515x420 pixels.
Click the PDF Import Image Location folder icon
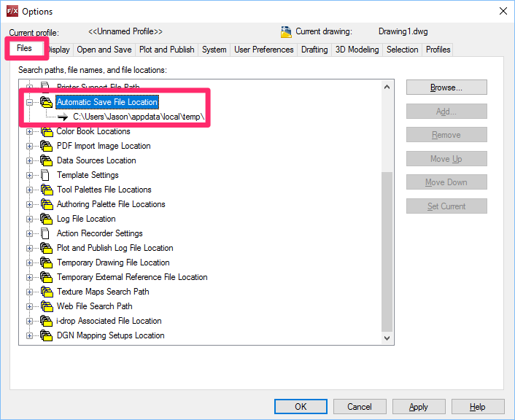[x=46, y=146]
